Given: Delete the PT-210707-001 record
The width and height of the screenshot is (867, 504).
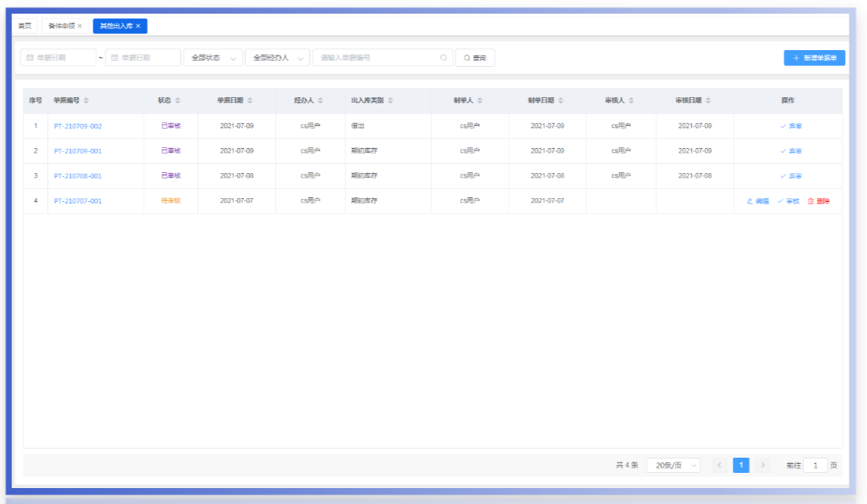Looking at the screenshot, I should coord(818,201).
